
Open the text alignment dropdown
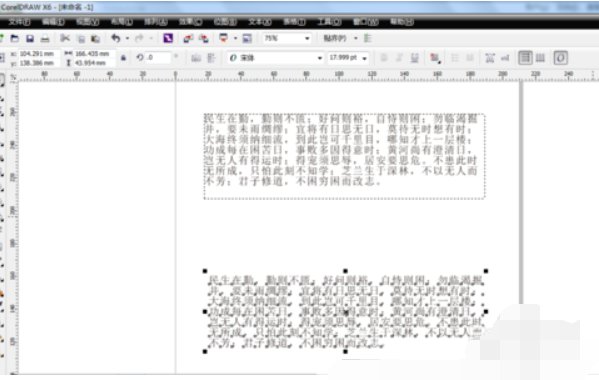[435, 58]
